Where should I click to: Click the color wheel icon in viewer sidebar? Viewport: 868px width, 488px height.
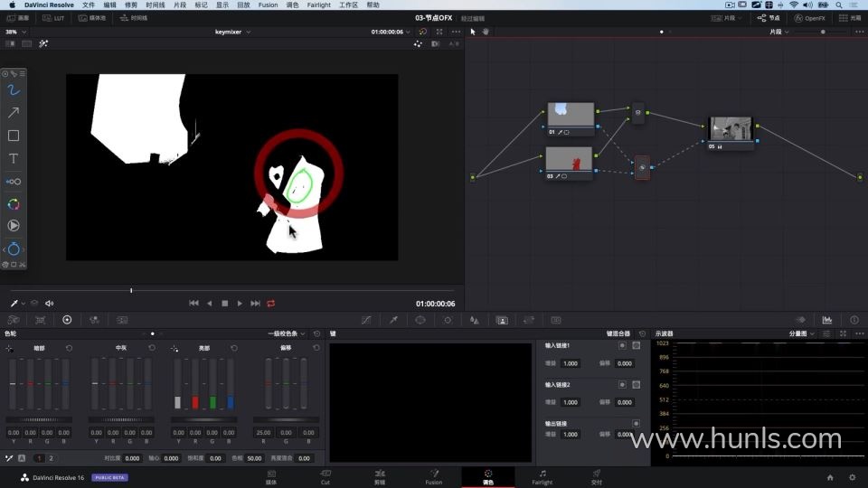[x=14, y=204]
